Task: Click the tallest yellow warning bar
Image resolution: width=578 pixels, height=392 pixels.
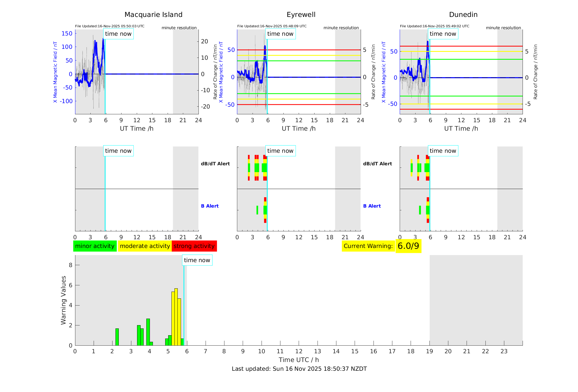Action: coord(176,316)
